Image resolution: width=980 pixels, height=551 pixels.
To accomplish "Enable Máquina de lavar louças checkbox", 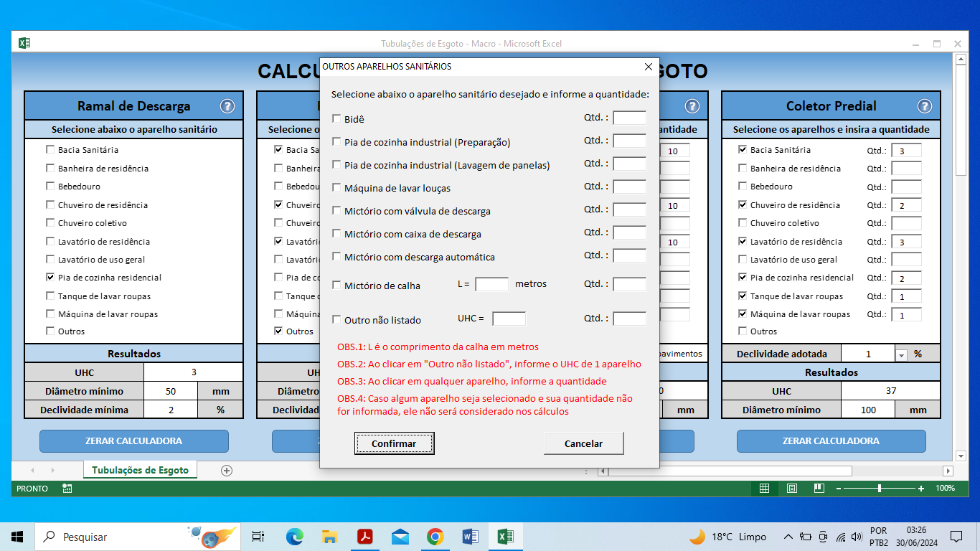I will [336, 188].
